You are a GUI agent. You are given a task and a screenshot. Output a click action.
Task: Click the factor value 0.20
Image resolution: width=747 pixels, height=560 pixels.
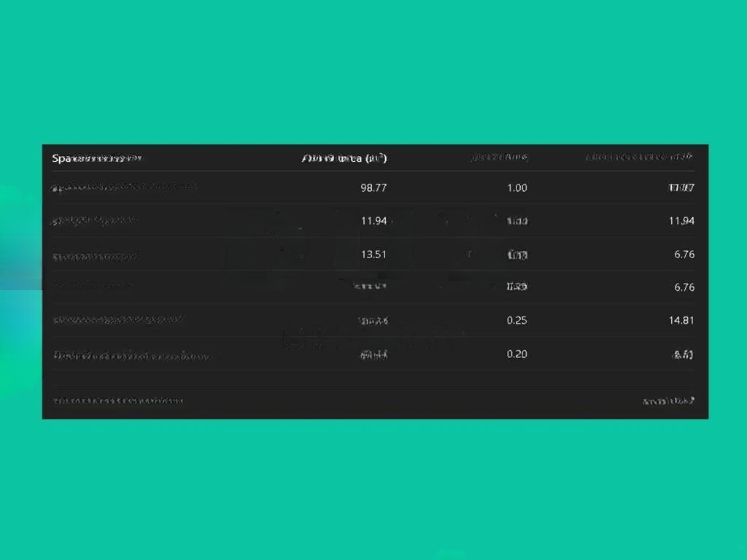517,354
